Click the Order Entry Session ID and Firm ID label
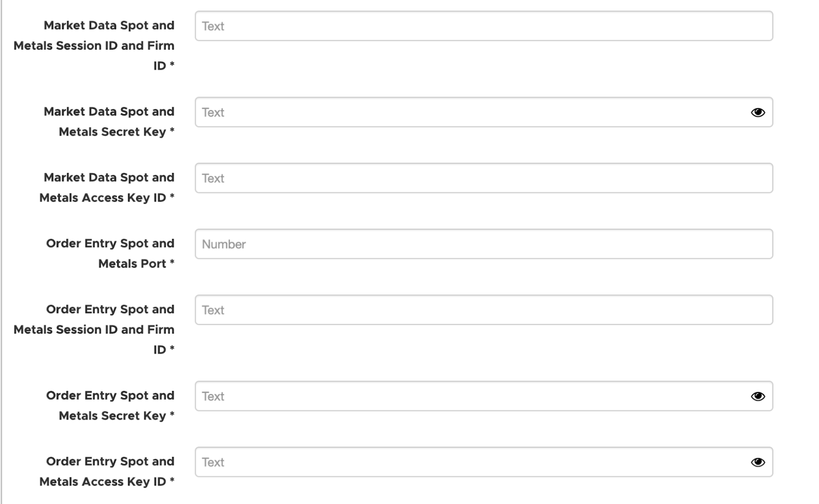 tap(94, 330)
